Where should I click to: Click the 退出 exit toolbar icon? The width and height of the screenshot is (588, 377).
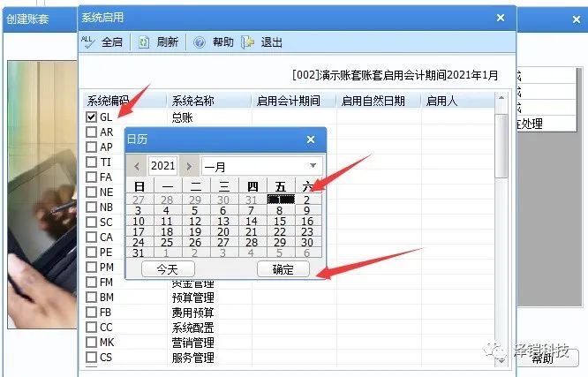coord(247,42)
